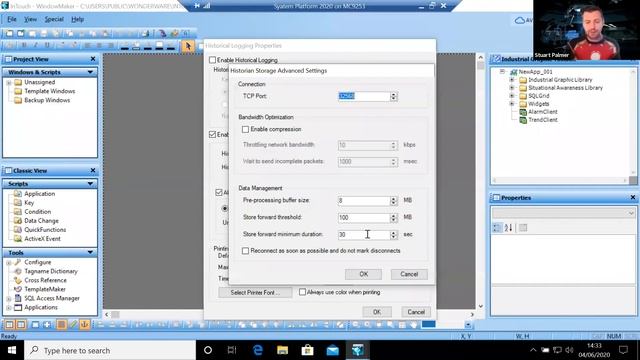Click the canvas vertical scrollbar down arrow
Image resolution: width=640 pixels, height=360 pixels.
[480, 306]
